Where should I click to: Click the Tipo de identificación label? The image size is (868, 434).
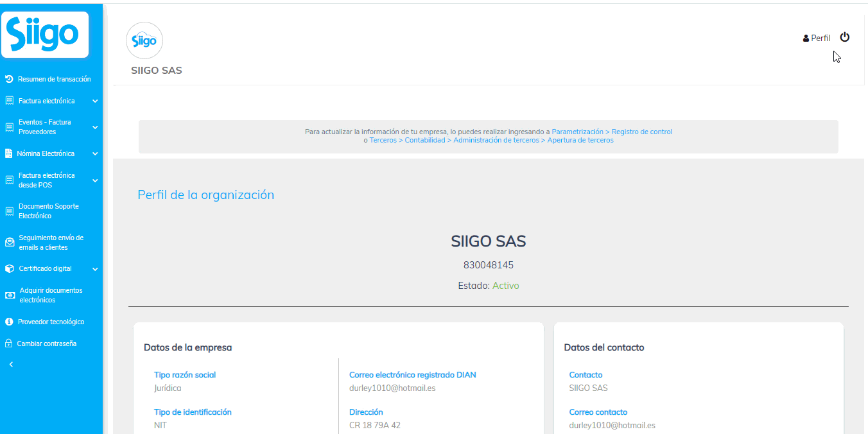pyautogui.click(x=193, y=412)
